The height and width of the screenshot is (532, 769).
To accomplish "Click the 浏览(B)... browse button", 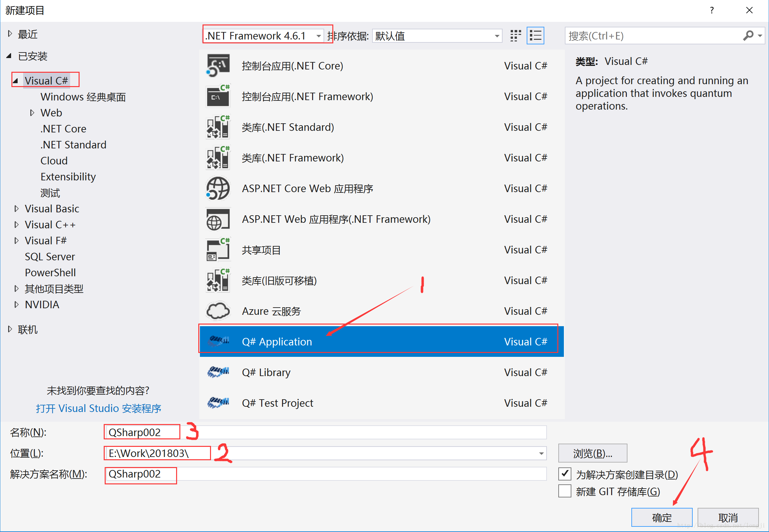I will (593, 453).
